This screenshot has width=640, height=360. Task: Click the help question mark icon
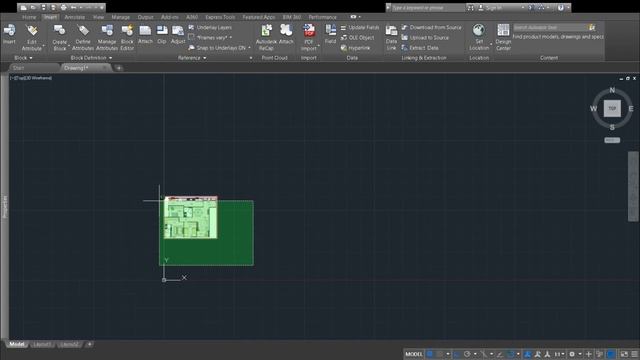click(x=561, y=7)
